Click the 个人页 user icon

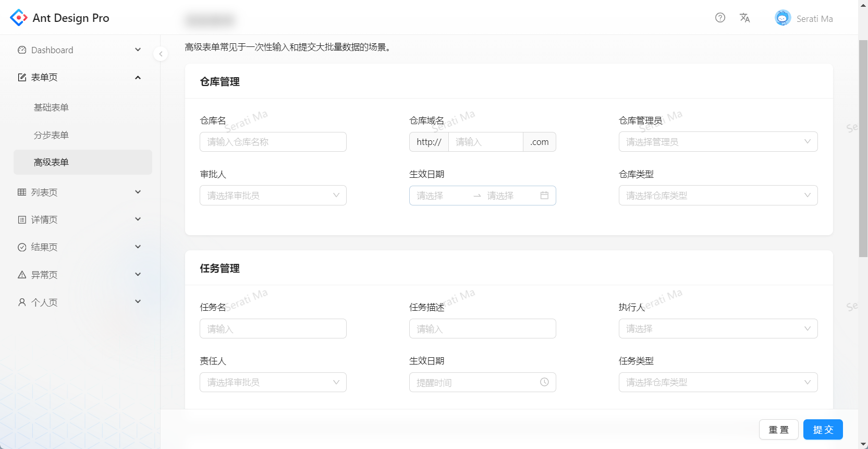click(x=22, y=302)
